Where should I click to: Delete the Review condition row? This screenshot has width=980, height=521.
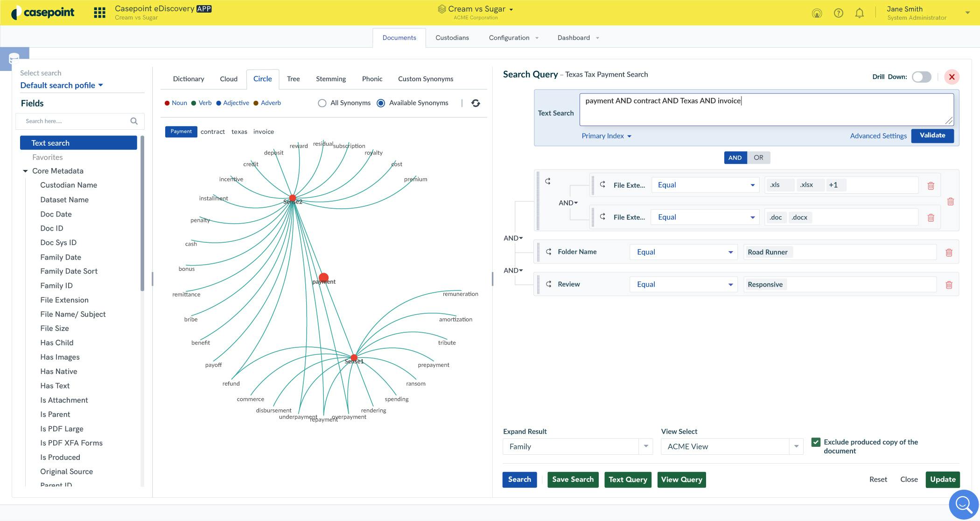(x=949, y=285)
